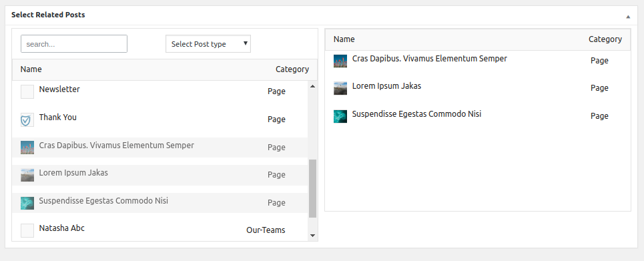Check the Natasha Abc checkbox
644x261 pixels.
click(27, 230)
